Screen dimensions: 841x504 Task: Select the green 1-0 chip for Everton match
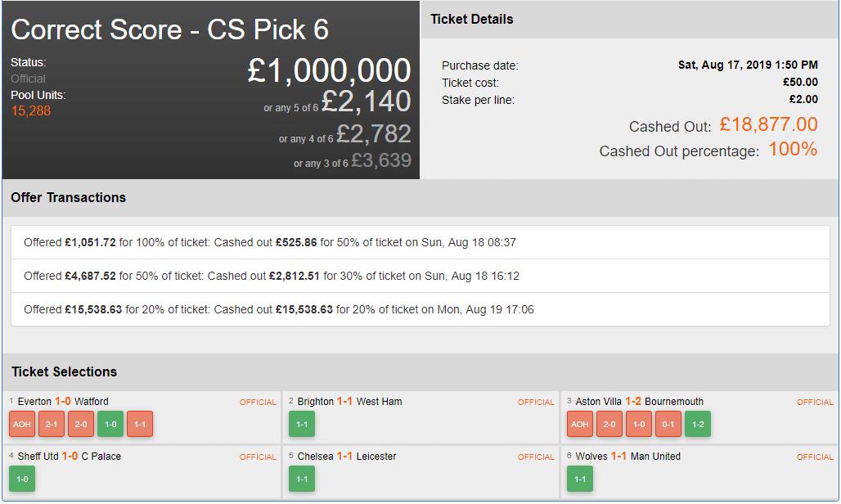point(110,424)
